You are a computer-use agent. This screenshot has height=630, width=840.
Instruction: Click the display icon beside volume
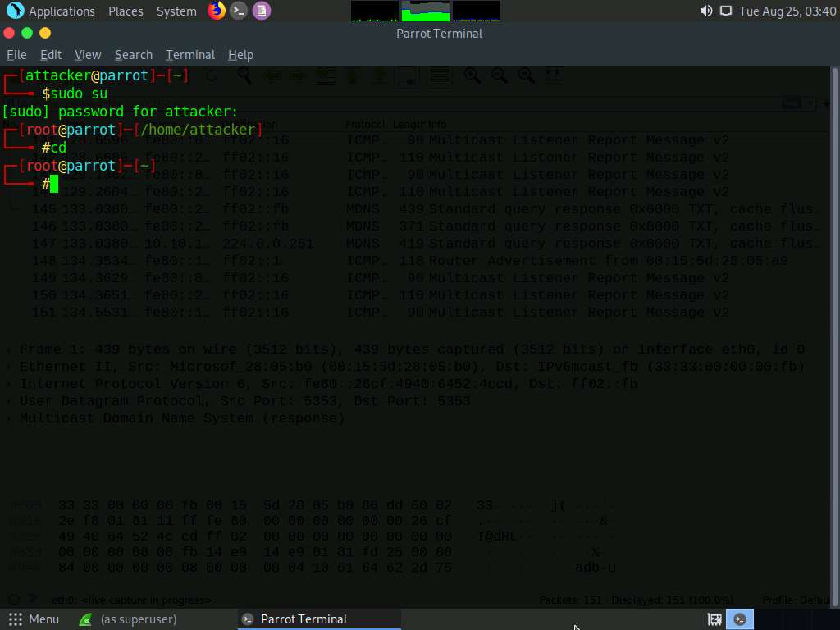[726, 11]
